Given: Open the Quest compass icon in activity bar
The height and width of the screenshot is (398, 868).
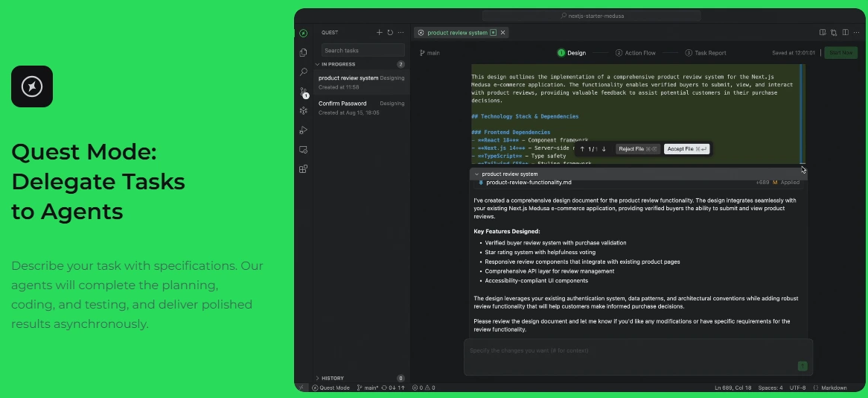Looking at the screenshot, I should tap(303, 33).
